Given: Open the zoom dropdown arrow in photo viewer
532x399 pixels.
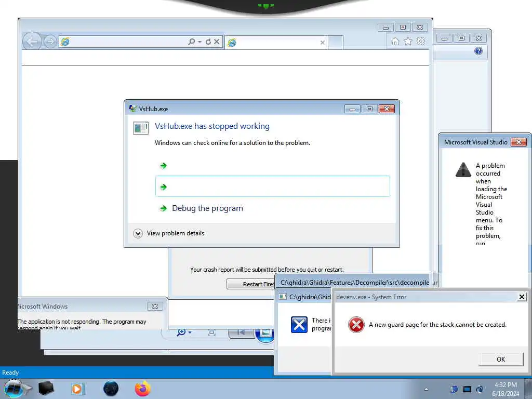Looking at the screenshot, I should pyautogui.click(x=190, y=332).
